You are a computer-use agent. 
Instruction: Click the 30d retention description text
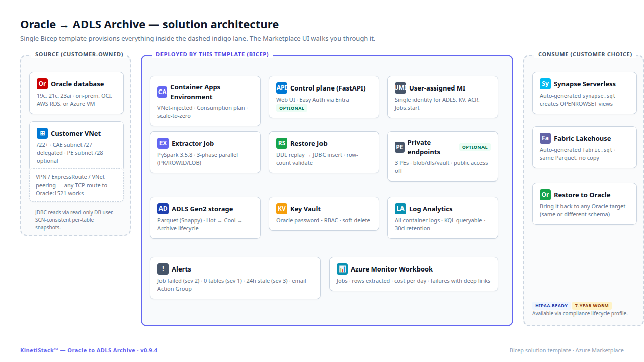point(440,224)
